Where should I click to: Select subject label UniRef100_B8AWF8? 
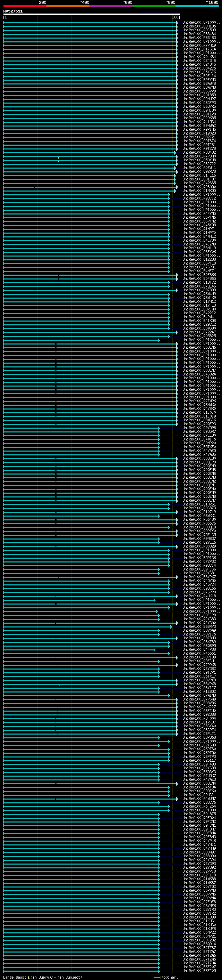tap(199, 83)
